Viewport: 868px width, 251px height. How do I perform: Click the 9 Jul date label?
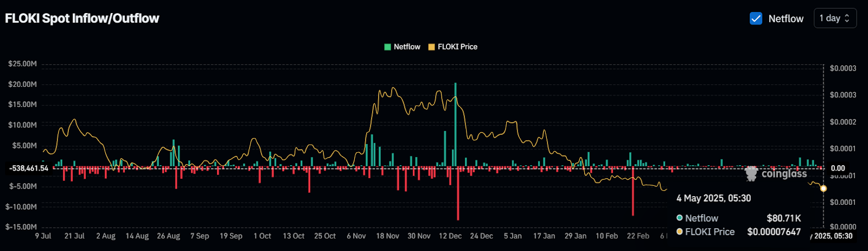pyautogui.click(x=43, y=236)
